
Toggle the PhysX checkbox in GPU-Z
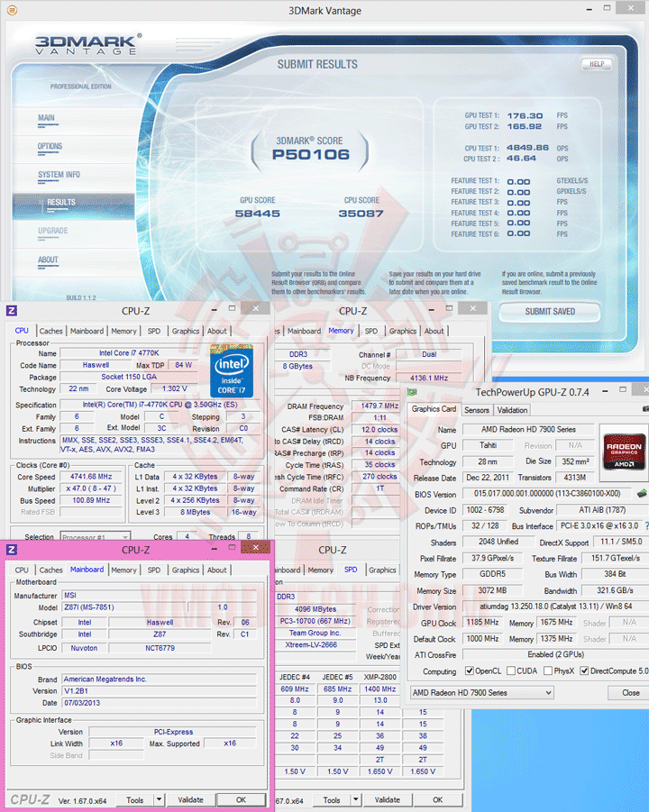coord(548,671)
